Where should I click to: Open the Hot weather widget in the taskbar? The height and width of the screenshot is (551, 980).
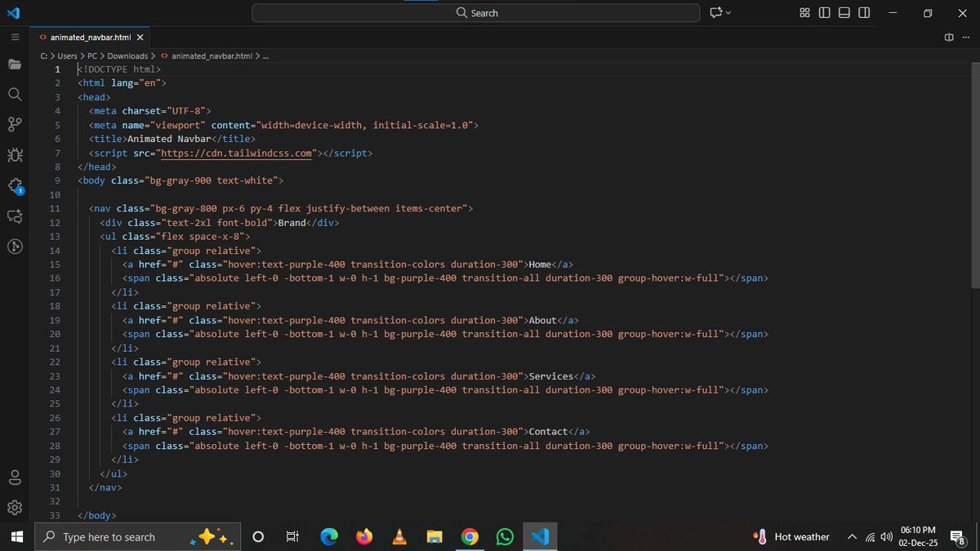791,537
